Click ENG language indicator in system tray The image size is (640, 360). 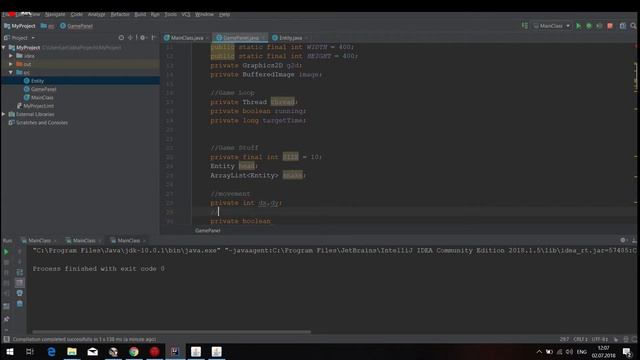[582, 351]
